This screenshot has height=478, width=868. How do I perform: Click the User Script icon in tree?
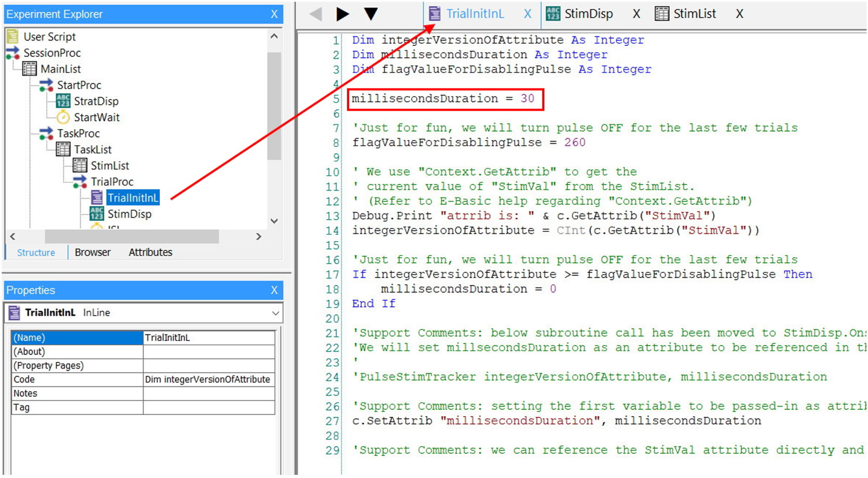coord(12,37)
